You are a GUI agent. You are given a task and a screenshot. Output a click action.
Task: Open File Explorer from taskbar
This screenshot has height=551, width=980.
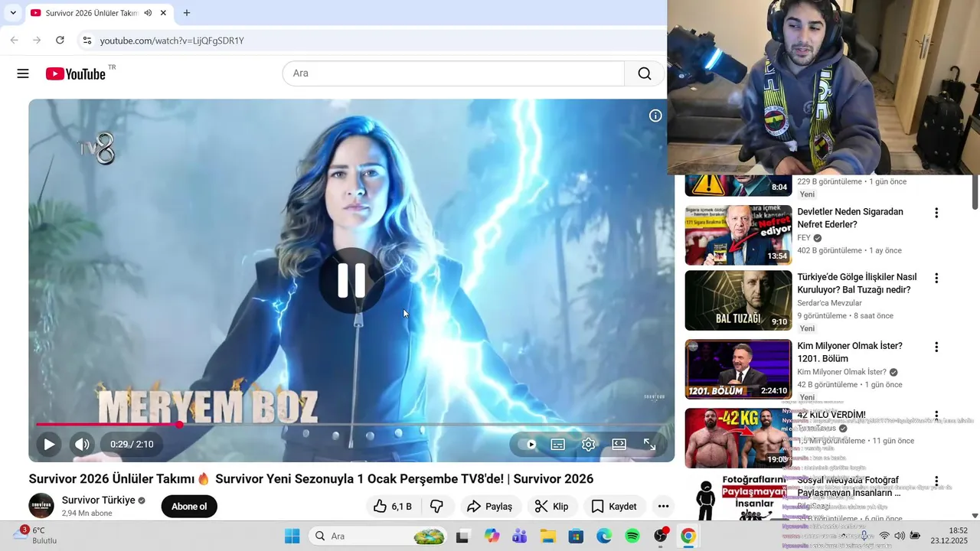pyautogui.click(x=547, y=536)
